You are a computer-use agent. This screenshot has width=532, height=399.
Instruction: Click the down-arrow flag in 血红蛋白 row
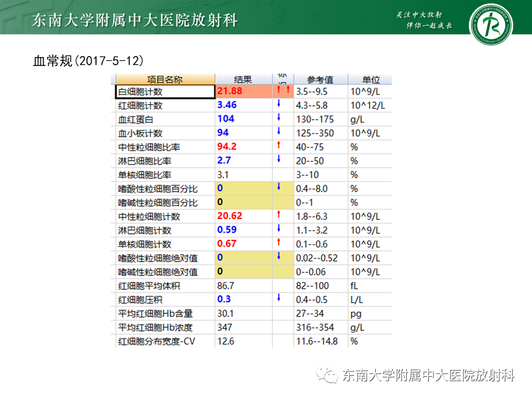point(279,117)
